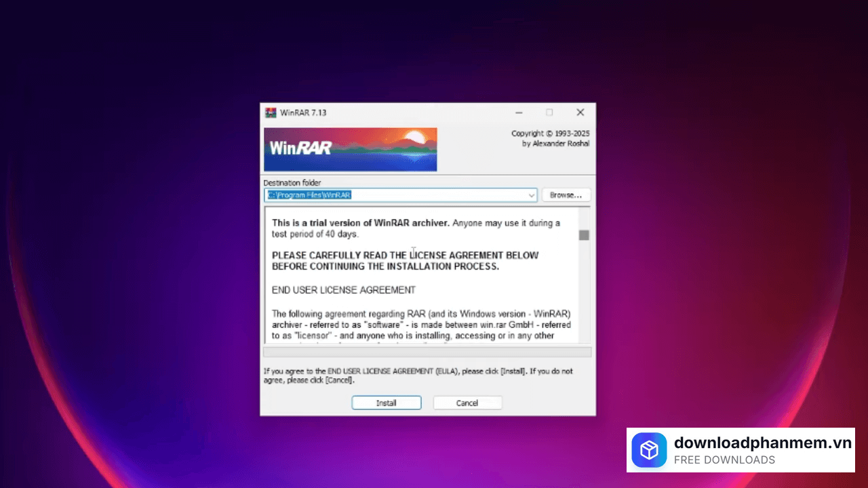Click the bold trial version notice text

point(360,223)
